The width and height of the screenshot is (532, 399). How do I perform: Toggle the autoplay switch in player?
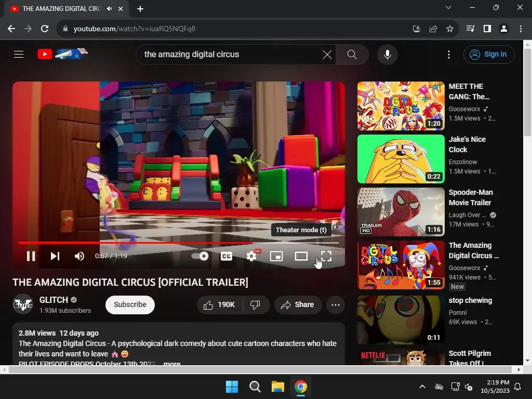(x=200, y=256)
